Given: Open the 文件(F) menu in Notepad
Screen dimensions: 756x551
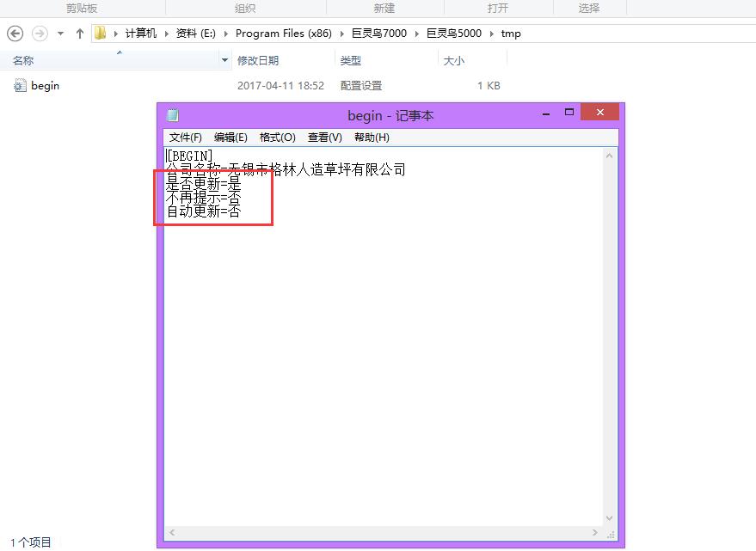Looking at the screenshot, I should (x=186, y=138).
